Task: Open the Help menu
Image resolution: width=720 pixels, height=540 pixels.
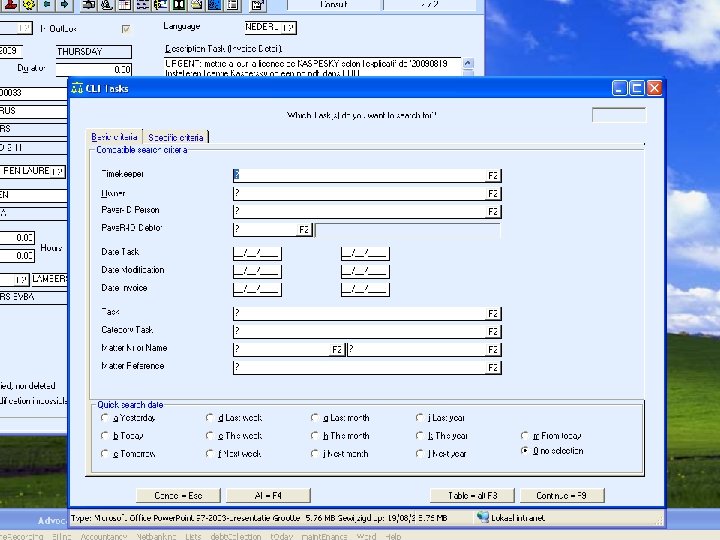Action: pos(393,536)
